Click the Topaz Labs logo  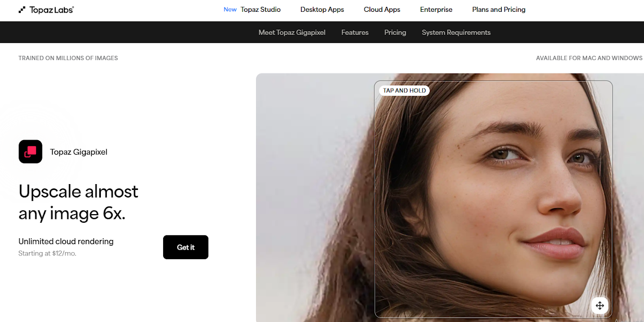point(46,10)
